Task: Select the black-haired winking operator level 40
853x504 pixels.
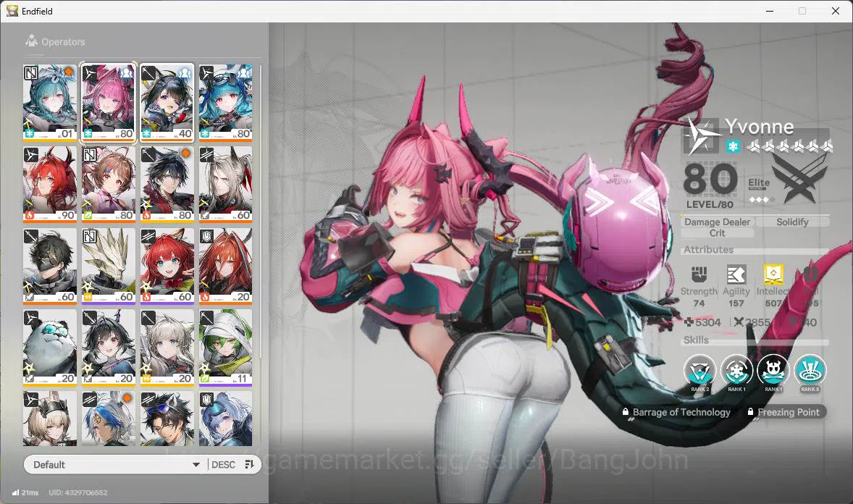Action: point(167,103)
